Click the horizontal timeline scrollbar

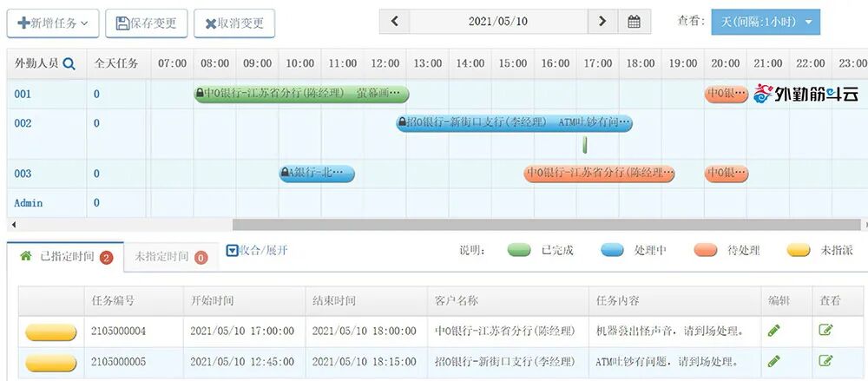[547, 224]
